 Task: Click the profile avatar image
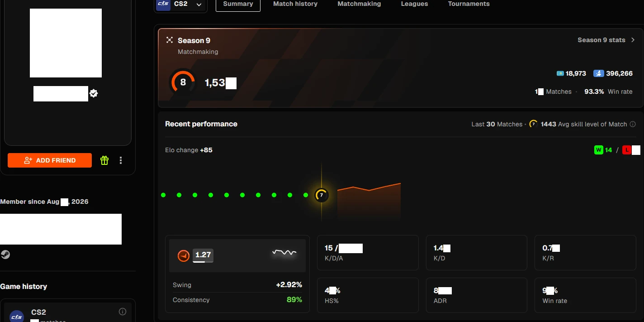(x=66, y=43)
